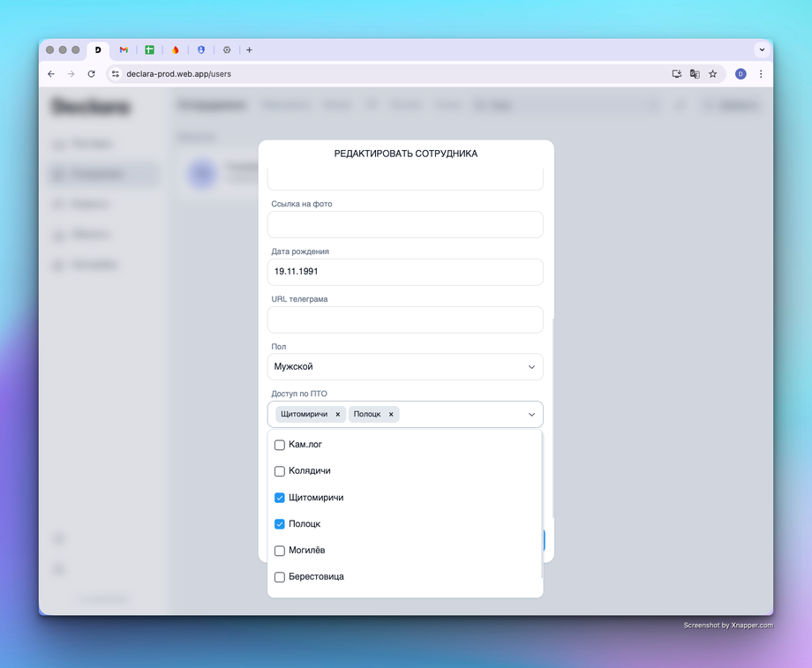Switch to the gear icon tab
The width and height of the screenshot is (812, 668).
pyautogui.click(x=227, y=49)
